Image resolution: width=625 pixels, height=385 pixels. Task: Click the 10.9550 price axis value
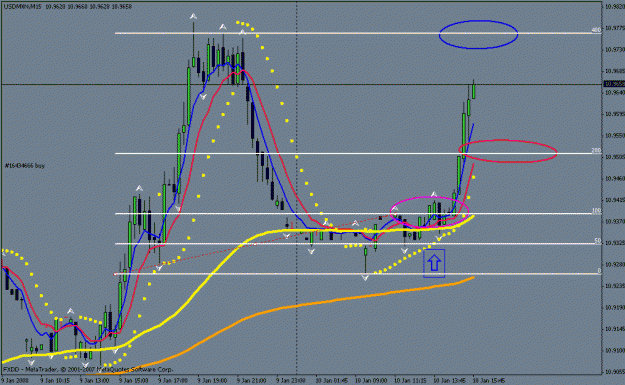click(615, 136)
